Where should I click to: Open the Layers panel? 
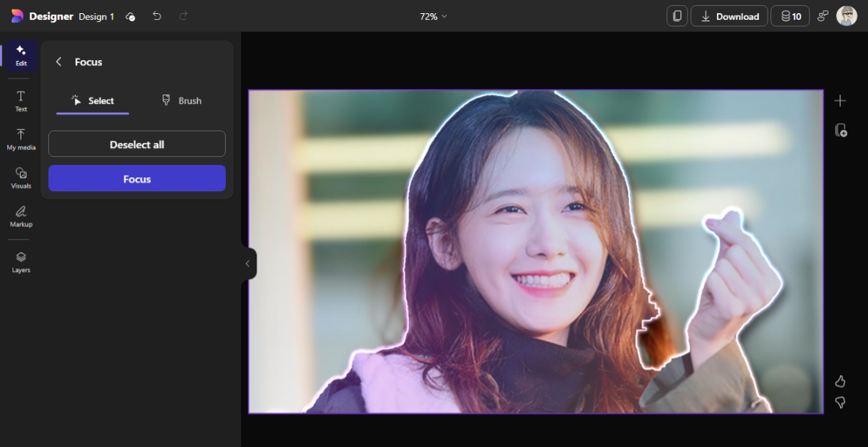point(21,261)
